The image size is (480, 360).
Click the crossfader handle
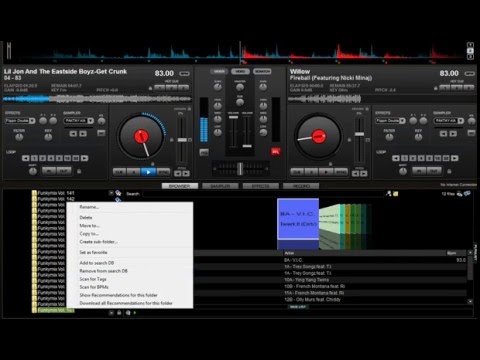pyautogui.click(x=240, y=169)
